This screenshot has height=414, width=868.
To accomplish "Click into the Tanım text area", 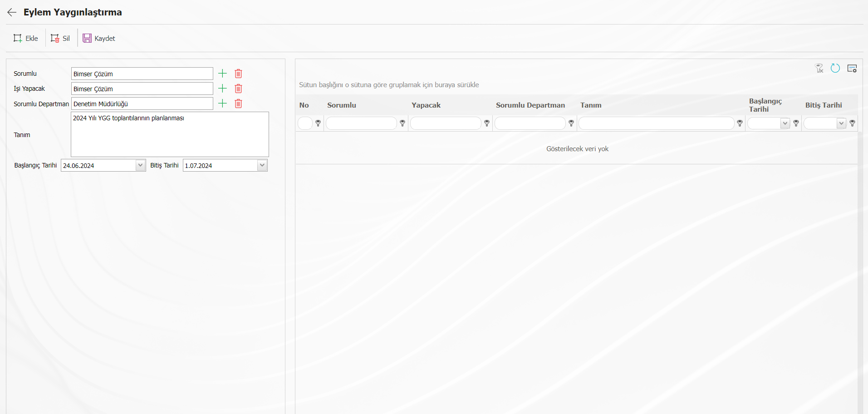I will coord(170,134).
